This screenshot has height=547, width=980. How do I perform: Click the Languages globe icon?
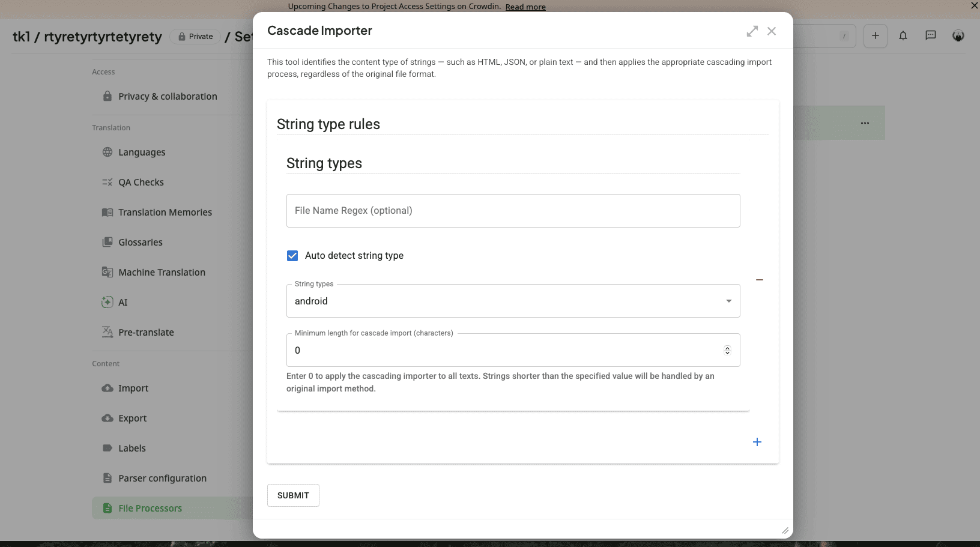pos(107,152)
